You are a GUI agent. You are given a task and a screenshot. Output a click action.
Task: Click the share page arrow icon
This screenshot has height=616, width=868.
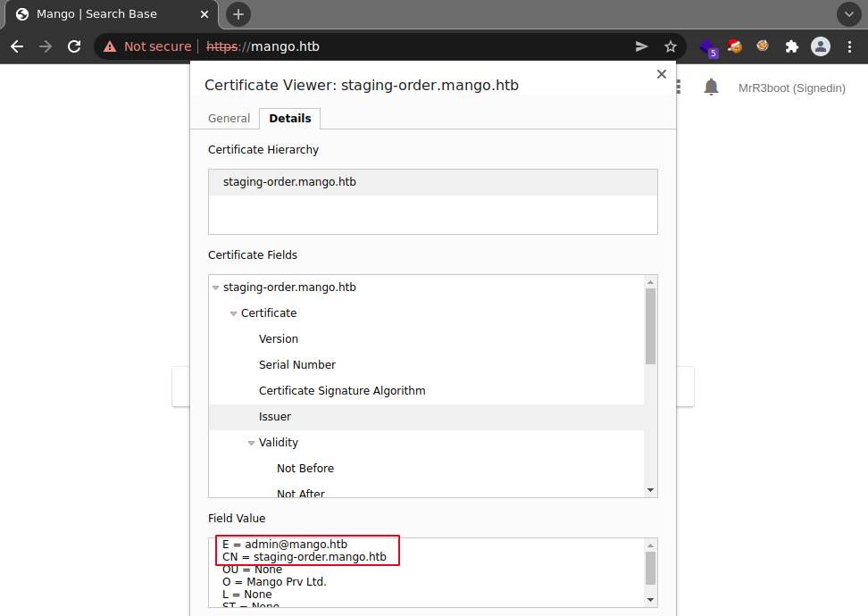(x=641, y=46)
